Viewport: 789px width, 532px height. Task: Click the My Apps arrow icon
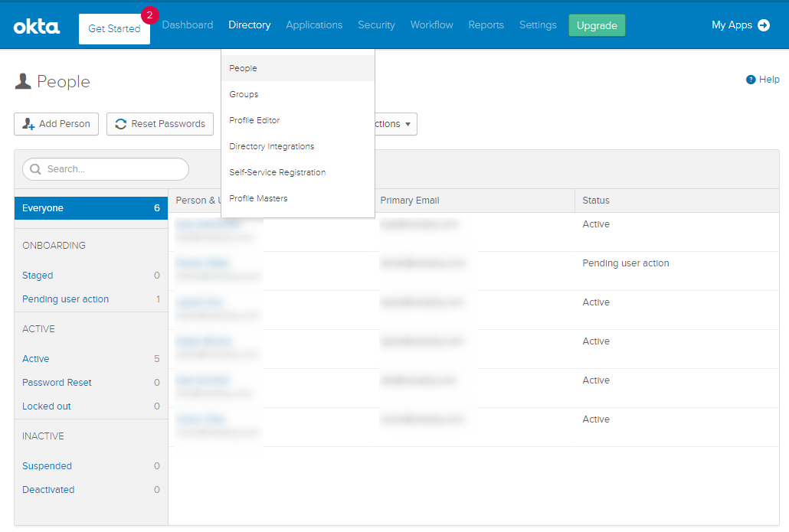tap(764, 25)
